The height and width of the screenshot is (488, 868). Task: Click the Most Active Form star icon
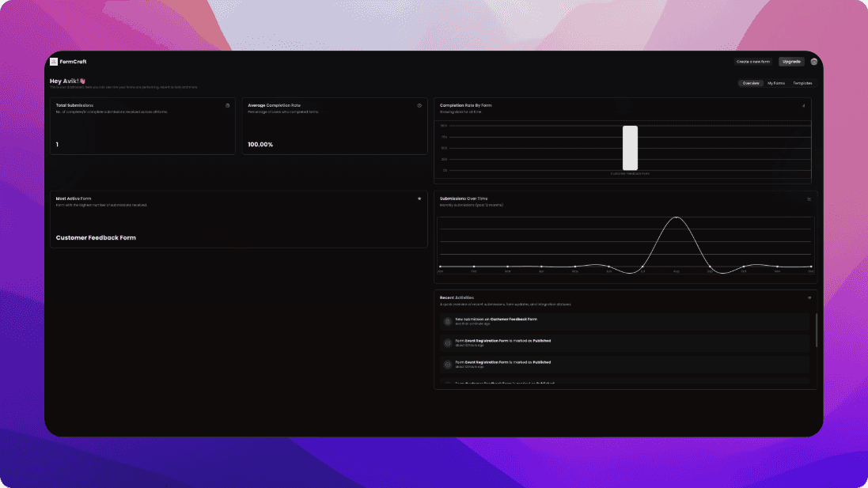tap(419, 199)
